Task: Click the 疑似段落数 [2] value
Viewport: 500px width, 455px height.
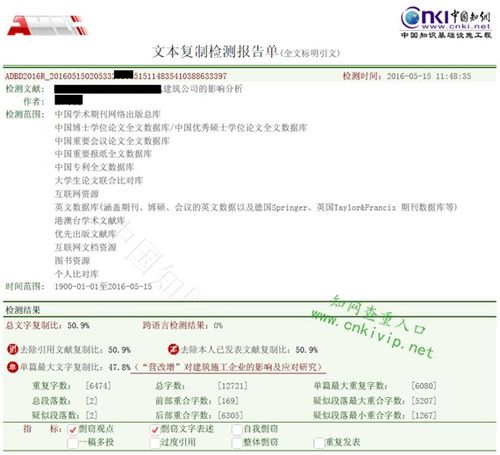Action: (91, 415)
